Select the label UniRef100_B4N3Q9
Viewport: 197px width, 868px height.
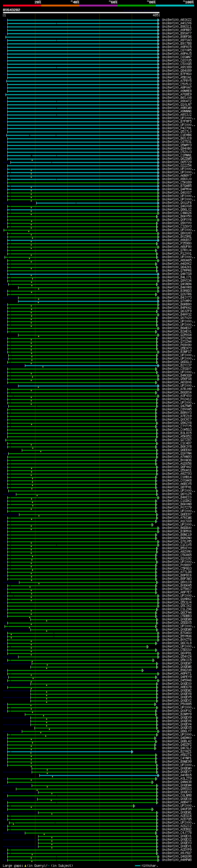coord(177,376)
